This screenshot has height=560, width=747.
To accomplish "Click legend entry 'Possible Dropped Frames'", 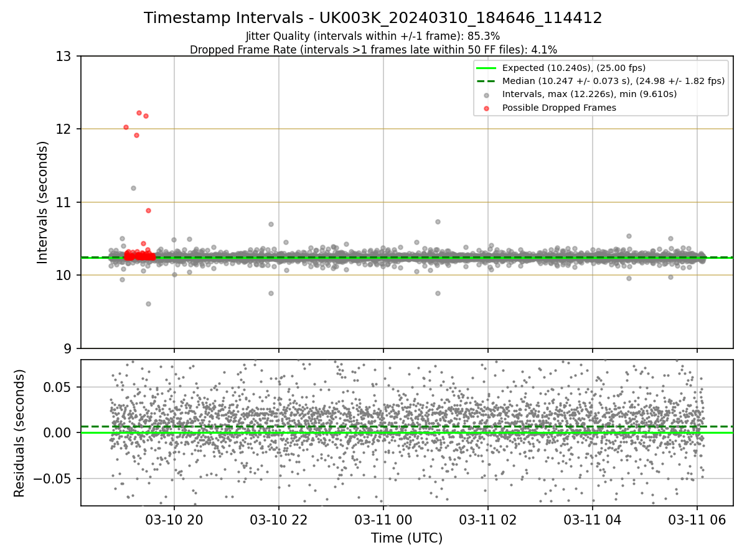I will (x=559, y=108).
